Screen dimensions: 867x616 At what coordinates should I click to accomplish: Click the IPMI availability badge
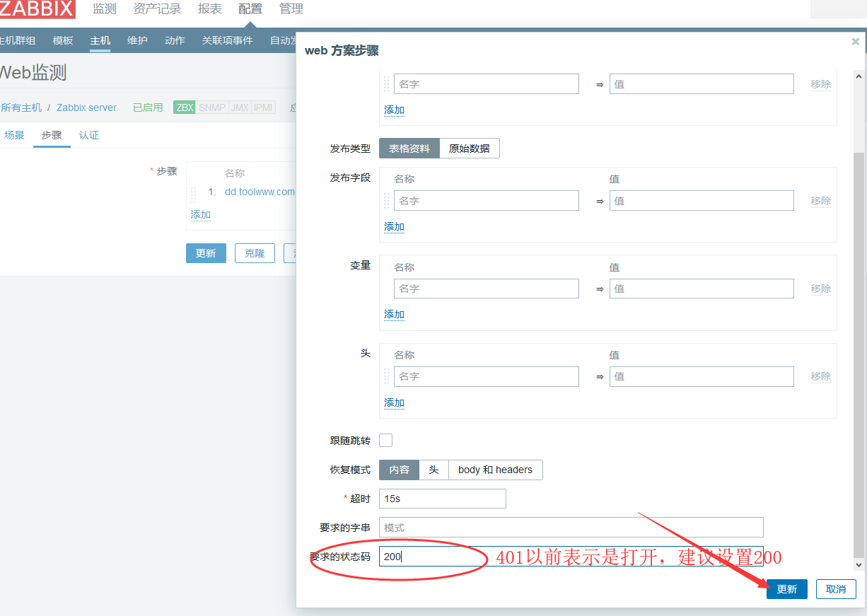263,107
